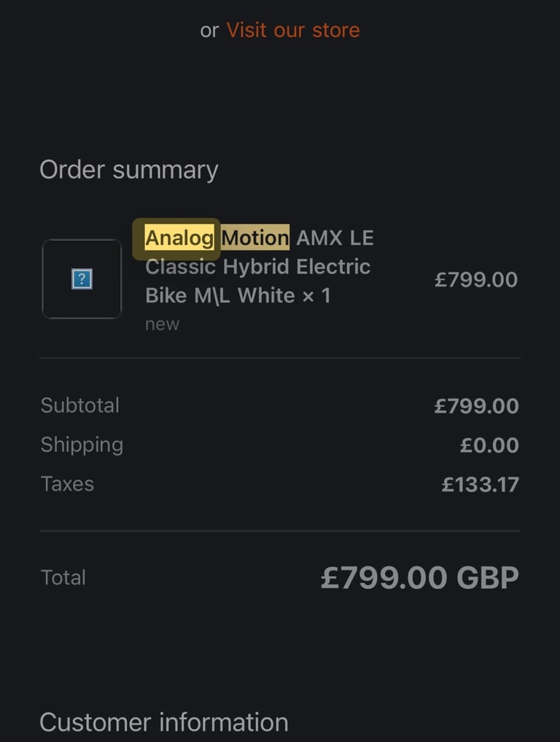Open the Visit our store link
Screen dimensions: 560x742
tap(292, 30)
